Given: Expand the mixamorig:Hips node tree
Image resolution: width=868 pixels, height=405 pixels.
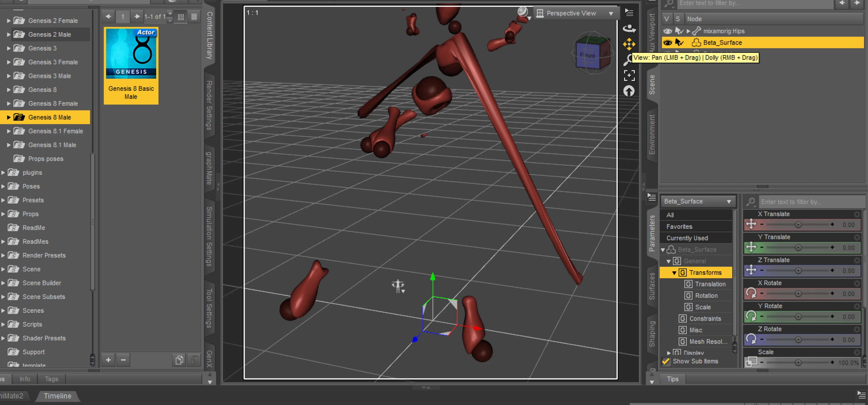Looking at the screenshot, I should (688, 31).
